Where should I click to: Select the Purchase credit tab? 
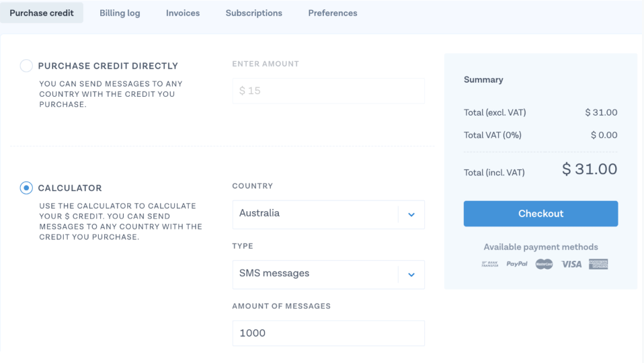tap(42, 13)
